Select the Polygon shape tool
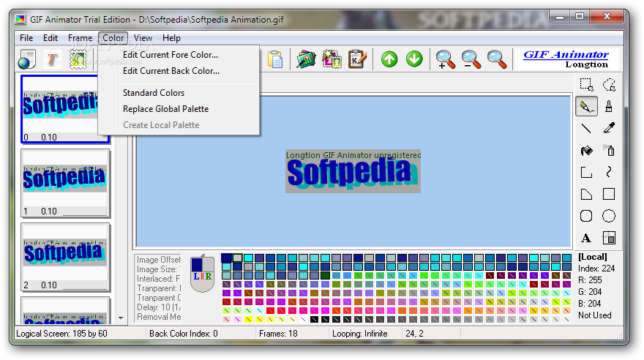 [586, 194]
